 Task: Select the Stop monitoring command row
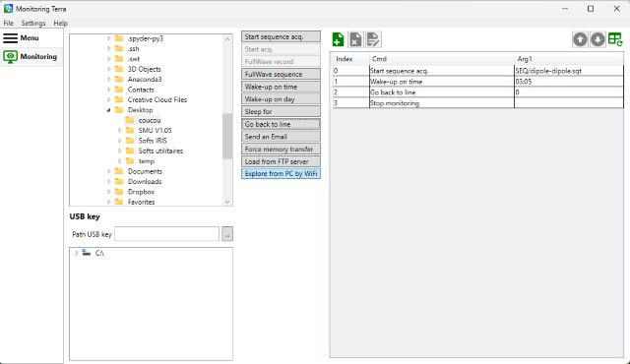477,103
